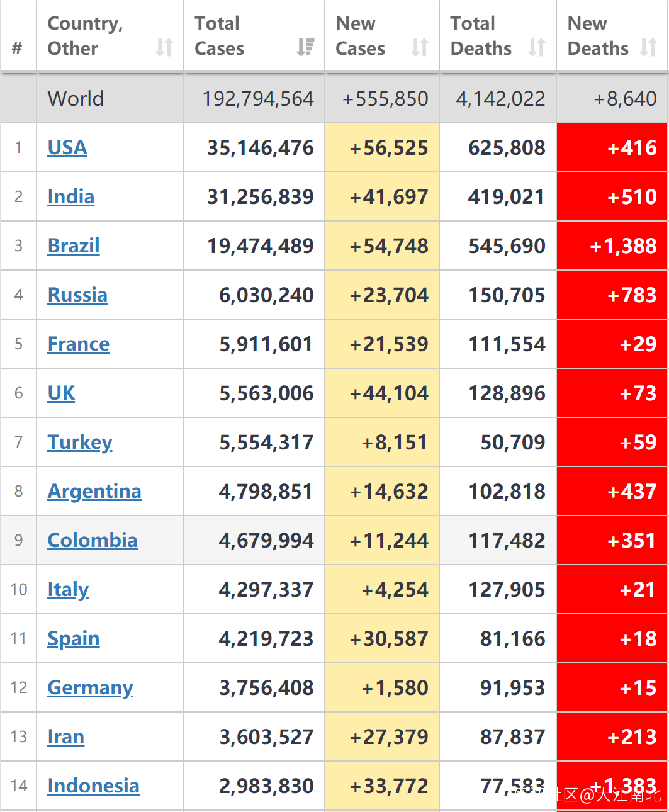Visit the Argentina country link
The image size is (669, 812).
94,491
